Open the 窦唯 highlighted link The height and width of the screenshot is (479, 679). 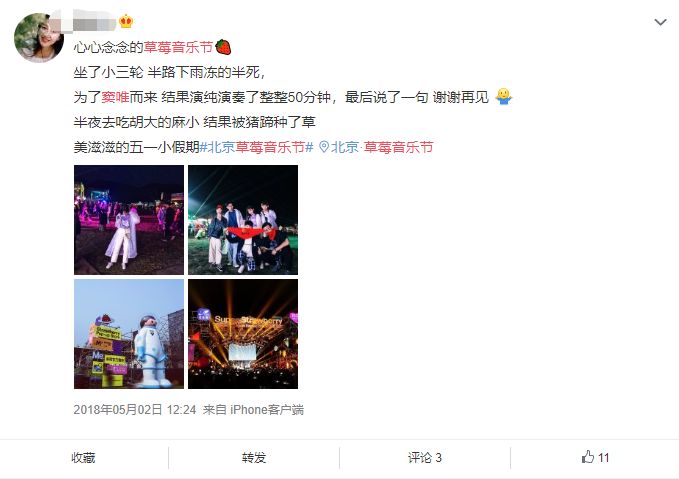pos(115,97)
